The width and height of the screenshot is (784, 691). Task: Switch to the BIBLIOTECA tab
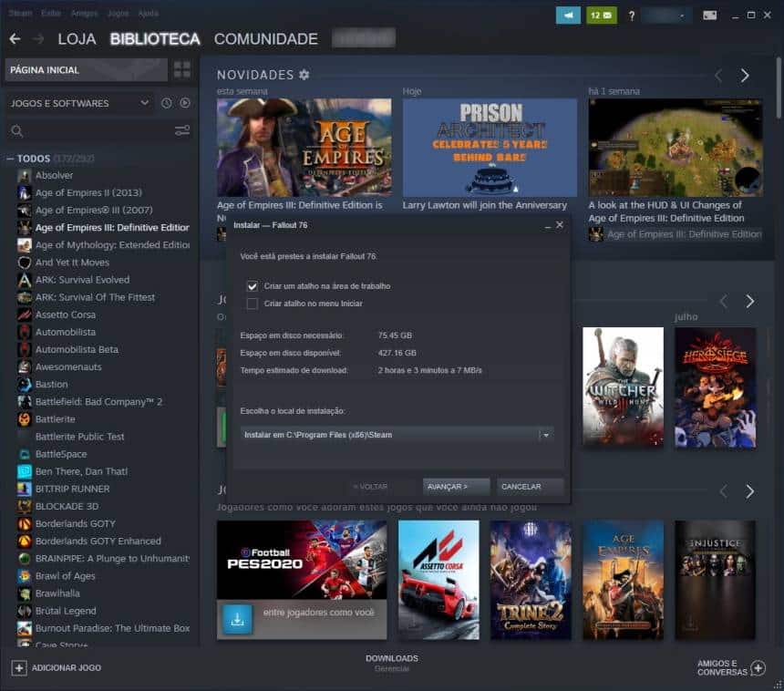155,39
